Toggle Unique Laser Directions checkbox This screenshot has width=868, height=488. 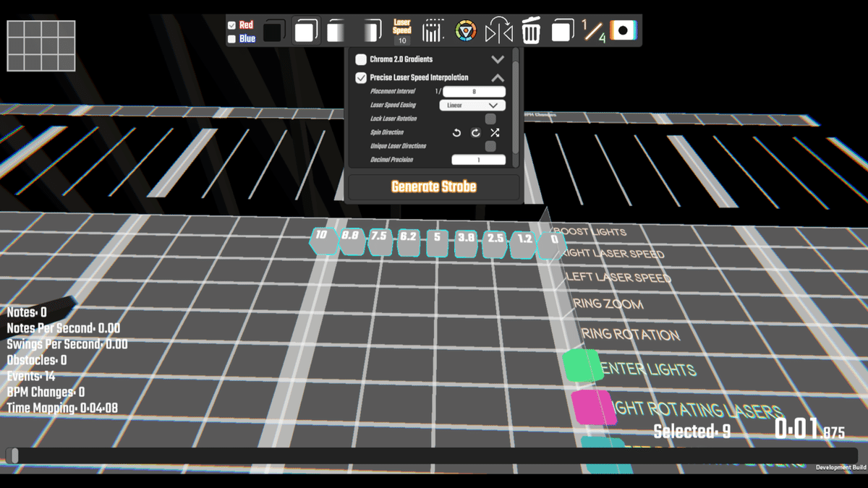point(490,146)
